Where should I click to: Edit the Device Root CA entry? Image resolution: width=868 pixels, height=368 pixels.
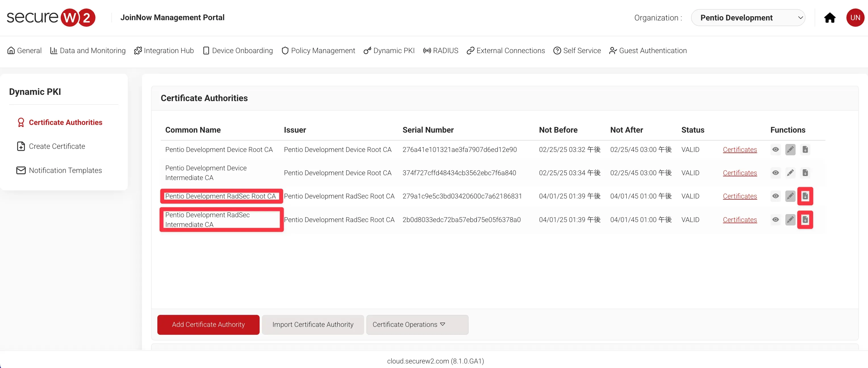790,150
